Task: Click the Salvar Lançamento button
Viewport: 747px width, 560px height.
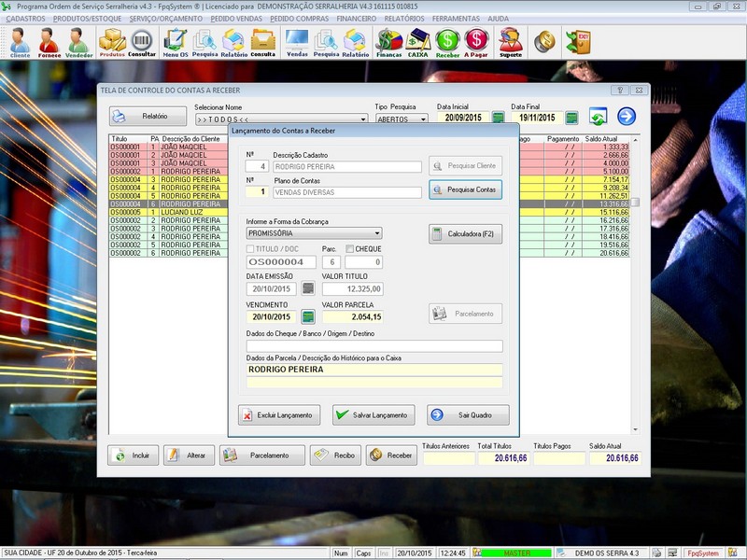Action: [x=373, y=415]
